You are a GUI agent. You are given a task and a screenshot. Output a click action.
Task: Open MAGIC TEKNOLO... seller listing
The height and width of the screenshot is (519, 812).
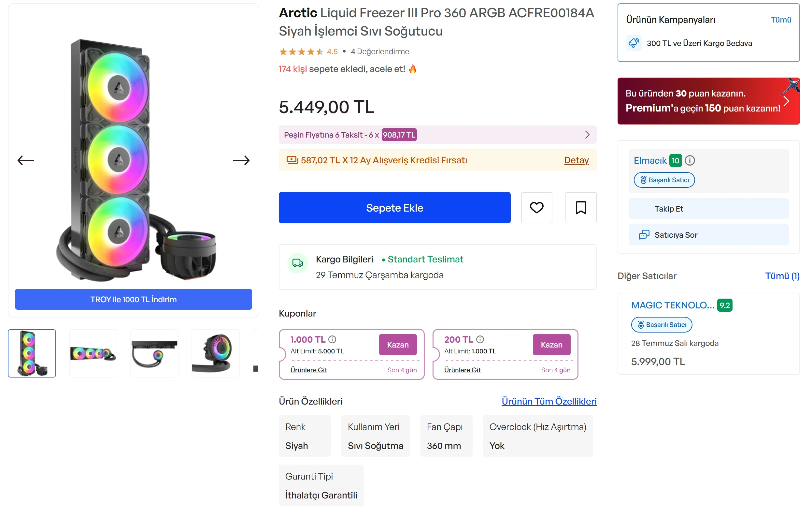point(672,305)
